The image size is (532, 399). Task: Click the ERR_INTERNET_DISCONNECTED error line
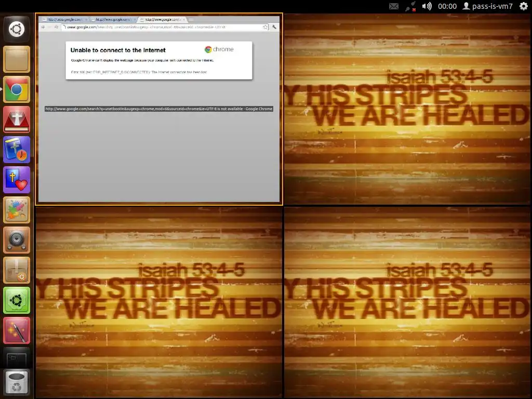(x=139, y=72)
